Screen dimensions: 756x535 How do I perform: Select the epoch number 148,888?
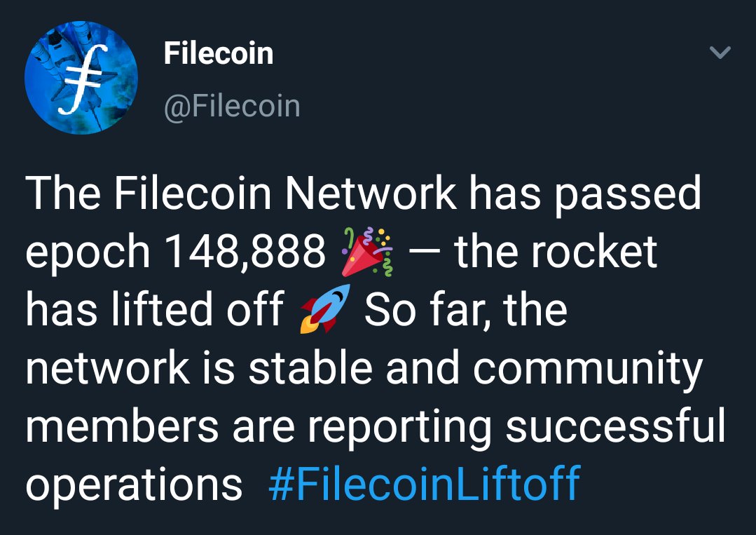click(x=245, y=251)
